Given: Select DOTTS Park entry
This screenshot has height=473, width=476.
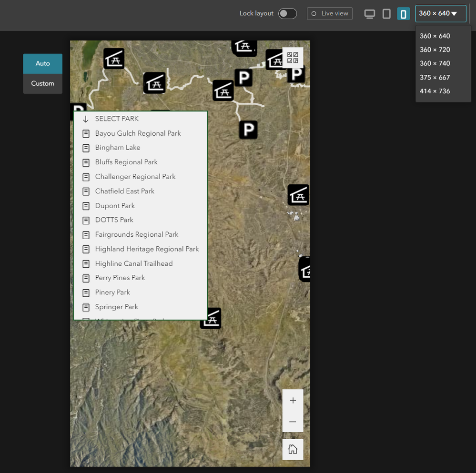Looking at the screenshot, I should pyautogui.click(x=140, y=220).
